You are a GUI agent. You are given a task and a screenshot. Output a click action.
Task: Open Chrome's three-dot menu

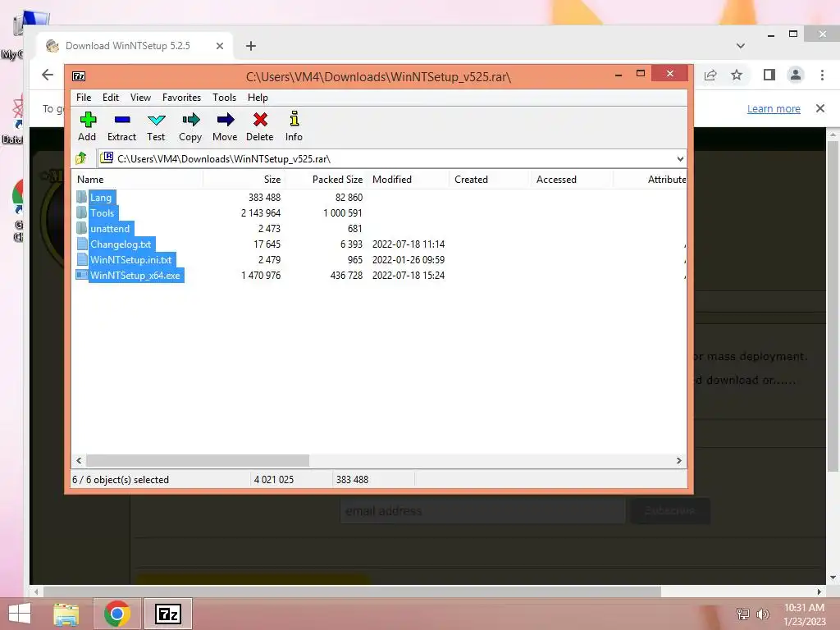tap(822, 75)
